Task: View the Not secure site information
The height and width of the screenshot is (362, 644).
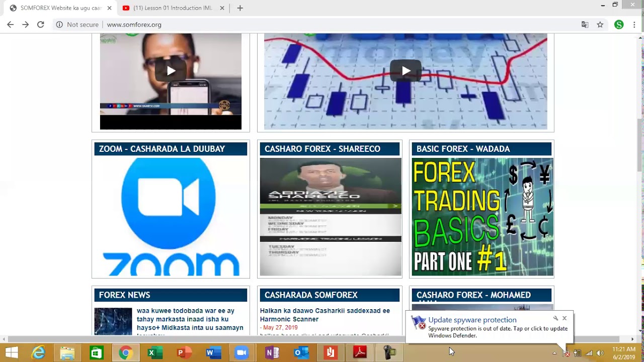Action: [77, 25]
